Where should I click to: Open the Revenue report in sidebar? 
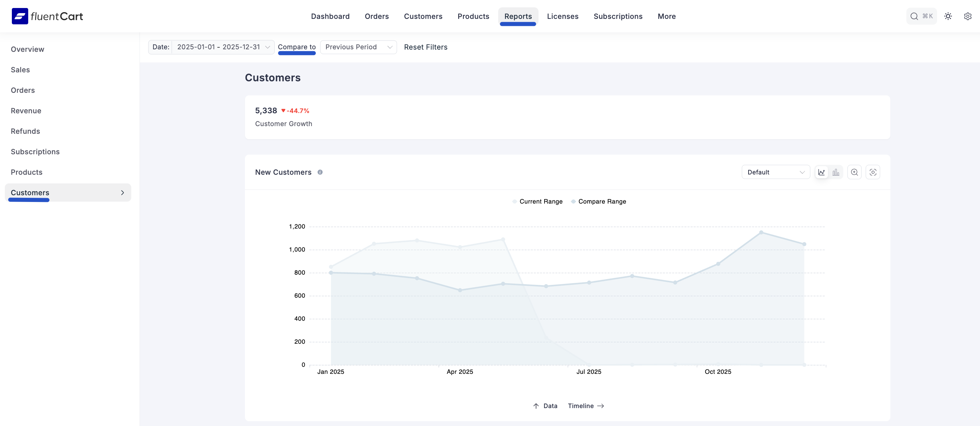point(26,111)
